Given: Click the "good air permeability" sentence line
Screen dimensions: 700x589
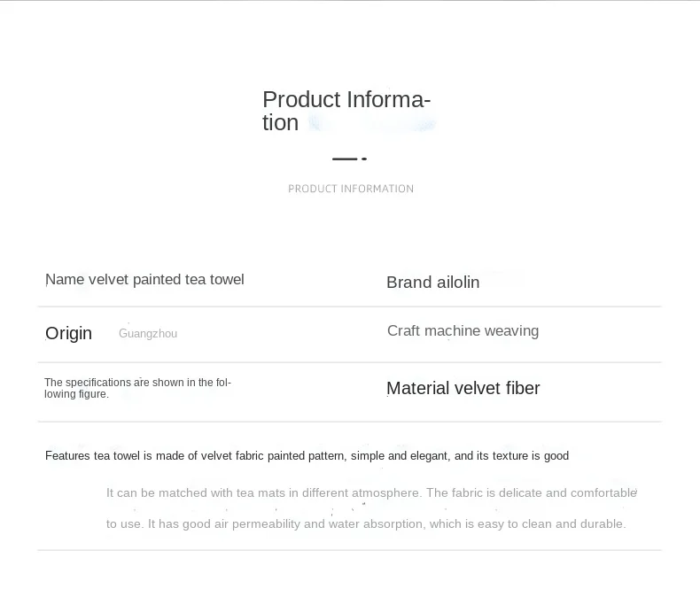Looking at the screenshot, I should click(366, 523).
